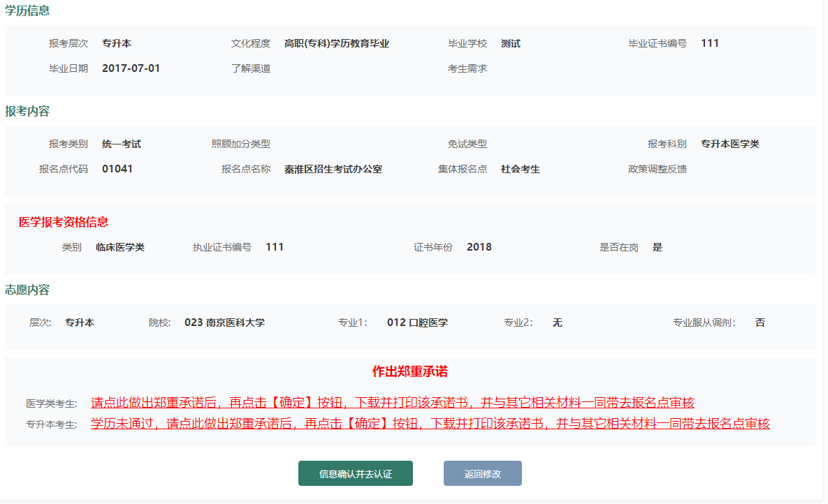The height and width of the screenshot is (504, 828).
Task: Select the graduation date 2017-07-01
Action: (x=131, y=68)
